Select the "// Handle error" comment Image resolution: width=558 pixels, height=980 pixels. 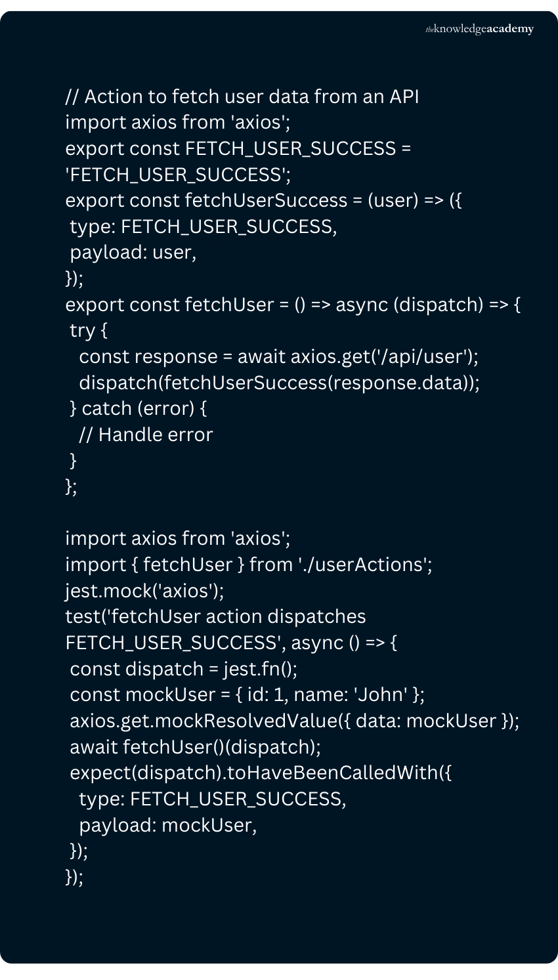pos(146,435)
